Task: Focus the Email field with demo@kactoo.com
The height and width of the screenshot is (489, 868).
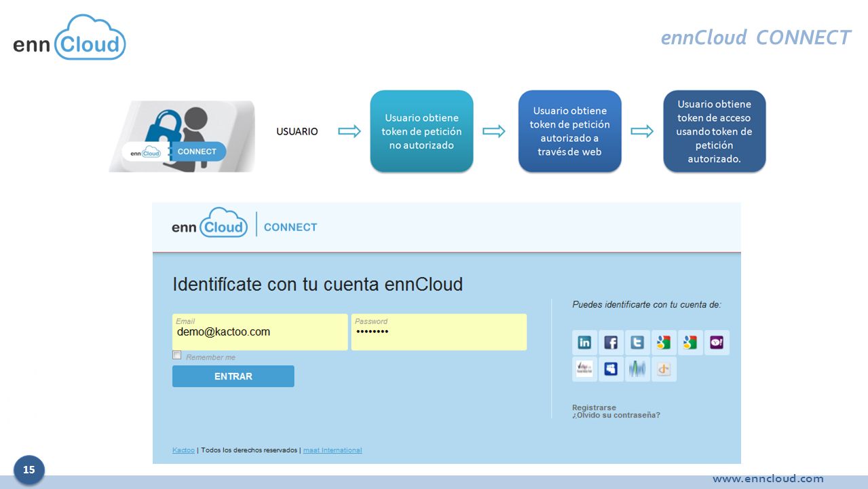Action: [260, 332]
